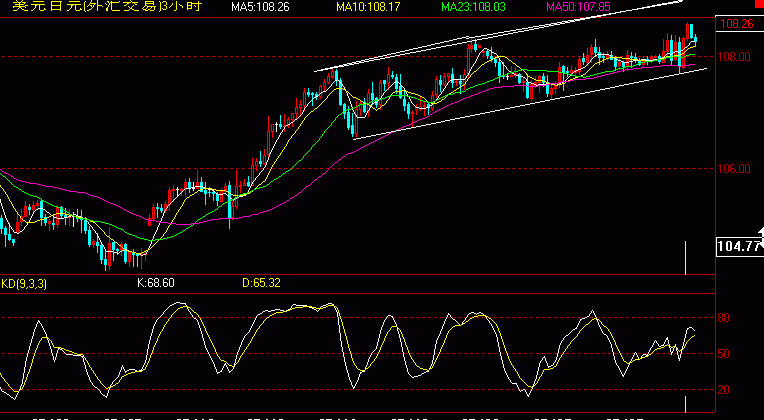Click the 108.00 price axis label
Screen dimensions: 764x420
pos(734,57)
